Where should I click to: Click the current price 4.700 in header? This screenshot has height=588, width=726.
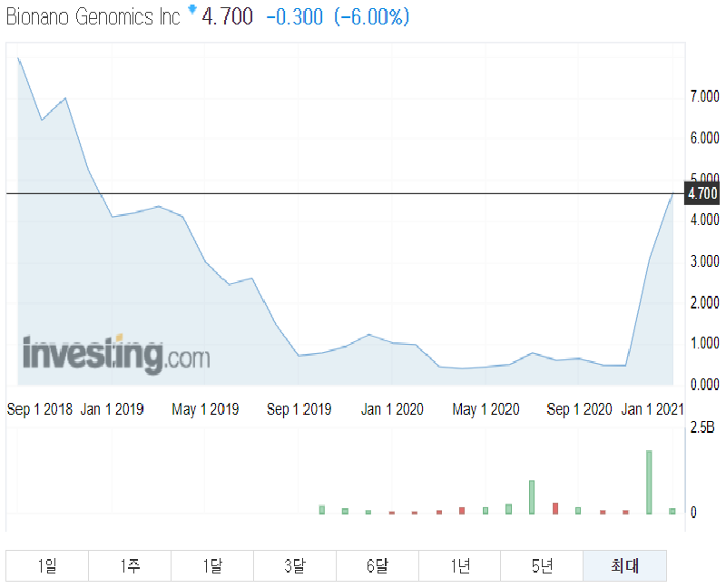click(228, 17)
